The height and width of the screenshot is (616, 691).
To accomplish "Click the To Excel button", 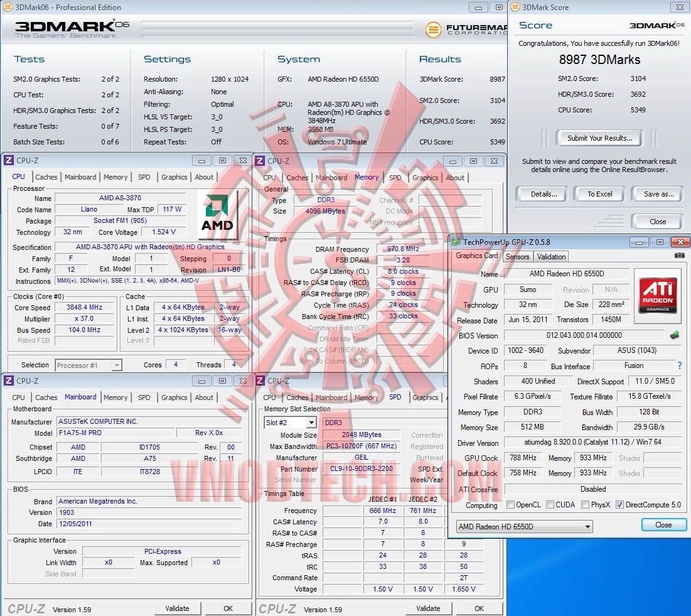I will coord(600,194).
